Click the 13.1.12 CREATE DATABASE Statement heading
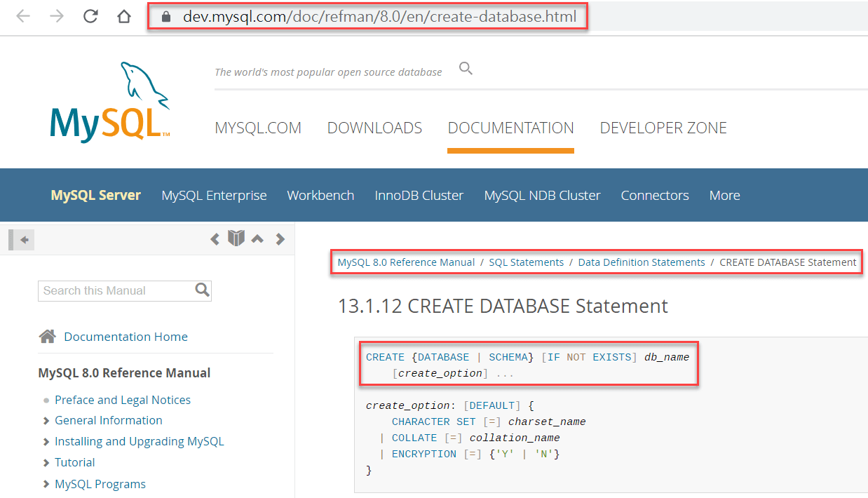Image resolution: width=868 pixels, height=498 pixels. [503, 306]
